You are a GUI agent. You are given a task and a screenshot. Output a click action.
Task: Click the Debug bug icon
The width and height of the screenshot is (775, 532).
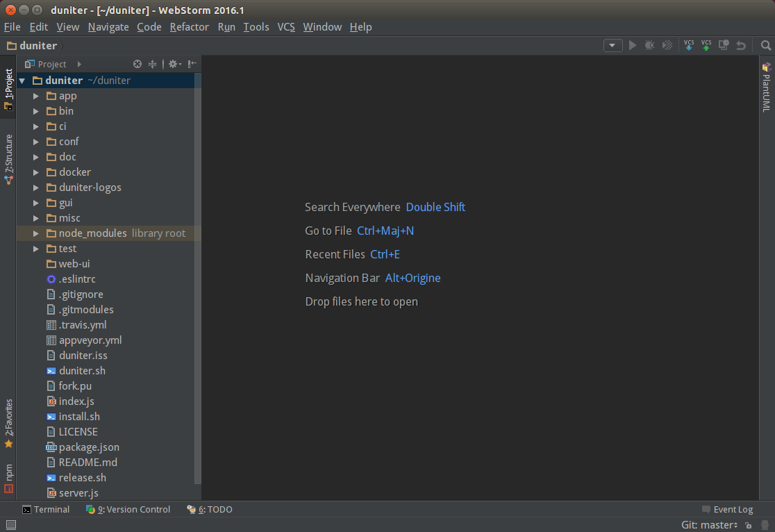click(x=649, y=45)
